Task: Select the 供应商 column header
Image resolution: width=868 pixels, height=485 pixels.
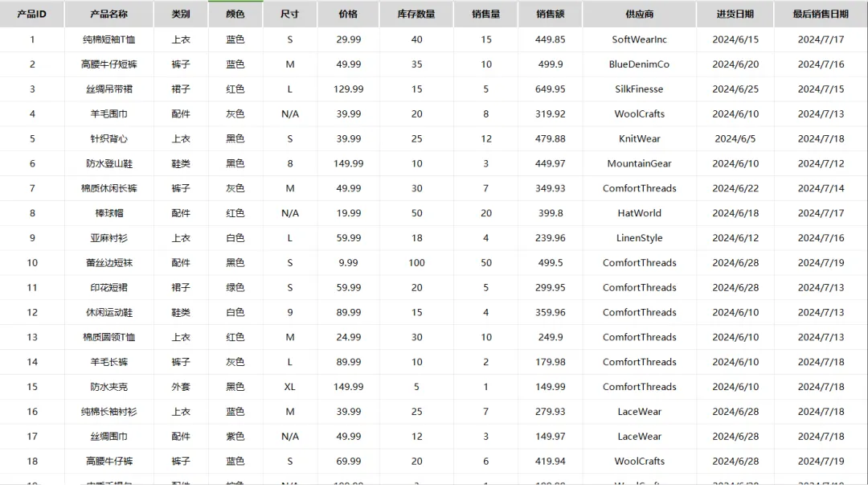Action: [639, 14]
